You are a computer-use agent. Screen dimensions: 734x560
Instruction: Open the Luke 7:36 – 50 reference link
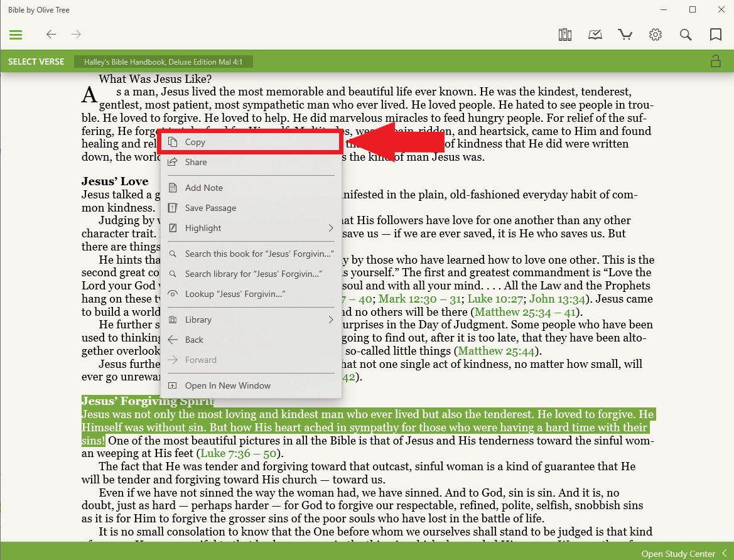[x=239, y=453]
